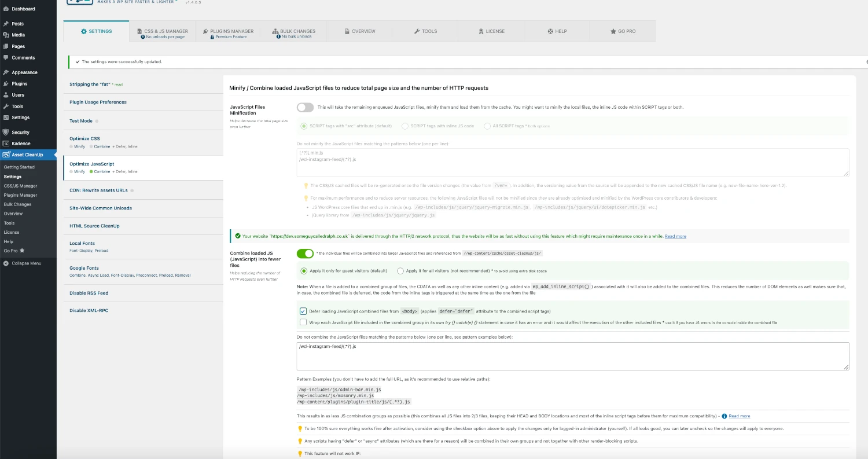Select SCRIPT tags with inline JS code
Screen dimensions: 868x459
point(405,126)
